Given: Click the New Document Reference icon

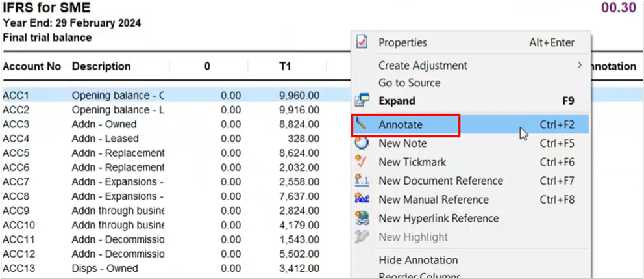Looking at the screenshot, I should click(362, 181).
